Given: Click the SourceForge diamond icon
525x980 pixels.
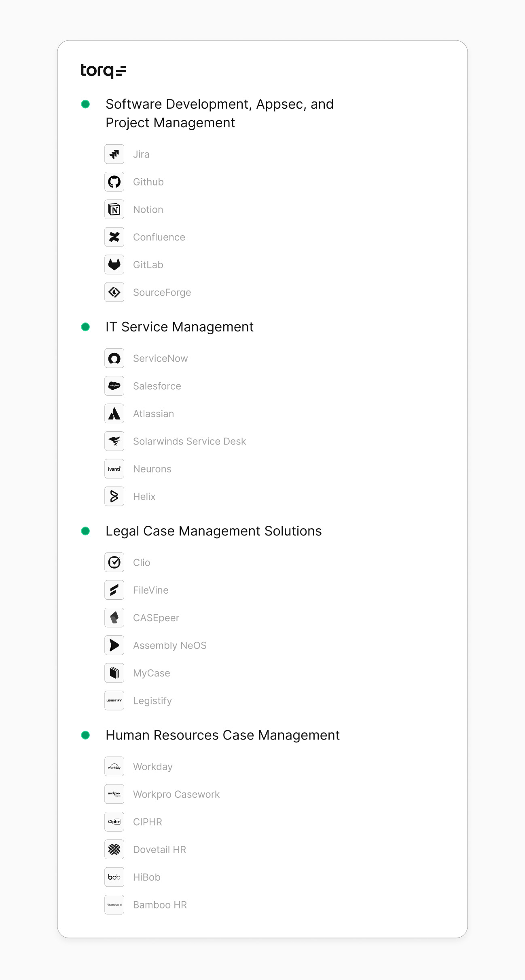Looking at the screenshot, I should pos(114,292).
